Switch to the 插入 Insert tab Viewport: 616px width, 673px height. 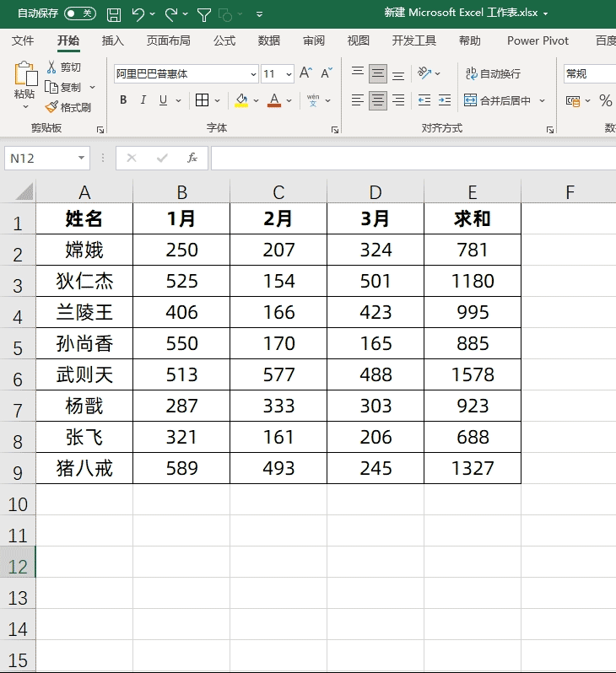point(112,40)
